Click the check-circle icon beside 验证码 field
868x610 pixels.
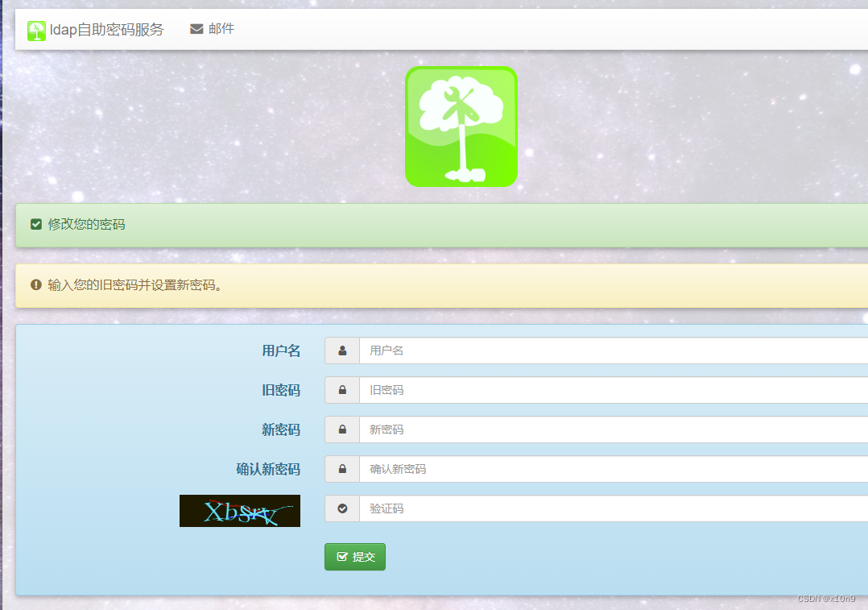[x=343, y=508]
